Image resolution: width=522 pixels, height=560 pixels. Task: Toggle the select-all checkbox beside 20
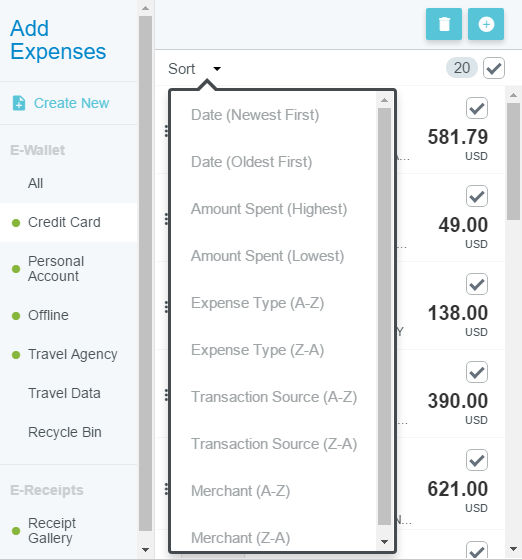(494, 68)
